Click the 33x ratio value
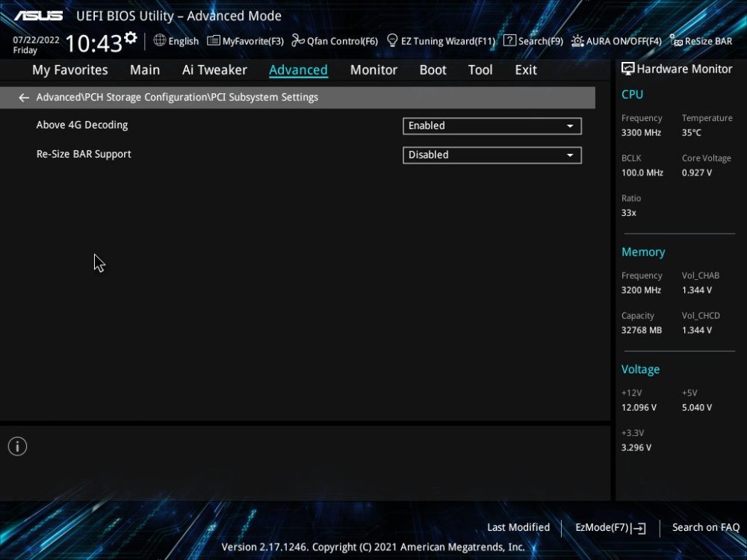 (x=628, y=213)
